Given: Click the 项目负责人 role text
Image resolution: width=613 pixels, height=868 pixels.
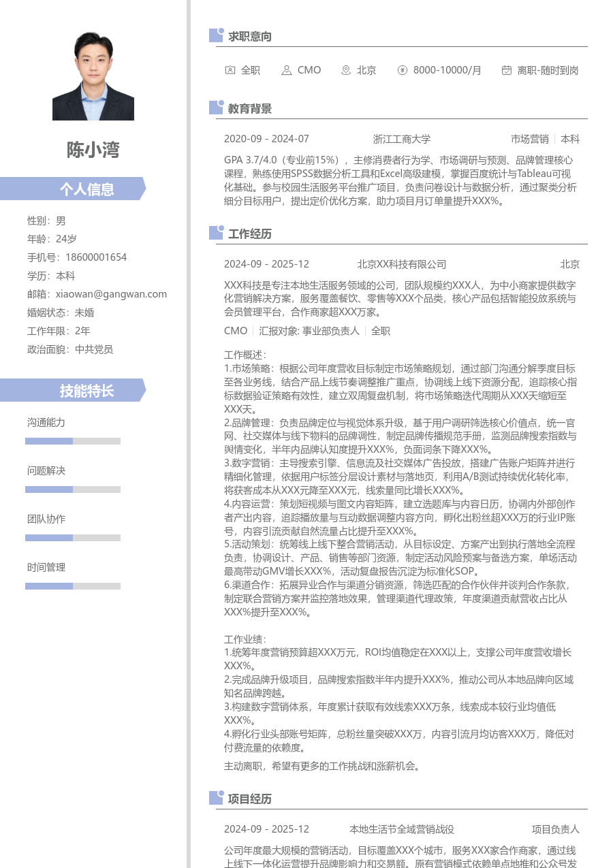Looking at the screenshot, I should tap(556, 829).
